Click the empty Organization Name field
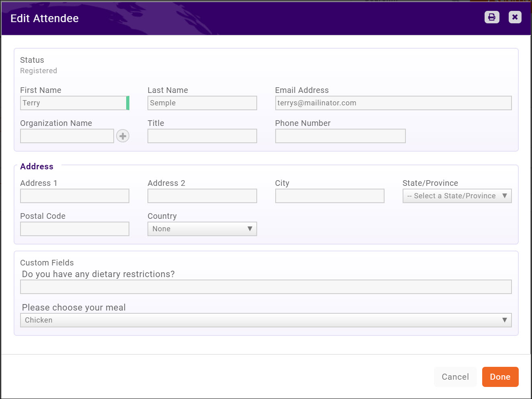 (x=67, y=136)
